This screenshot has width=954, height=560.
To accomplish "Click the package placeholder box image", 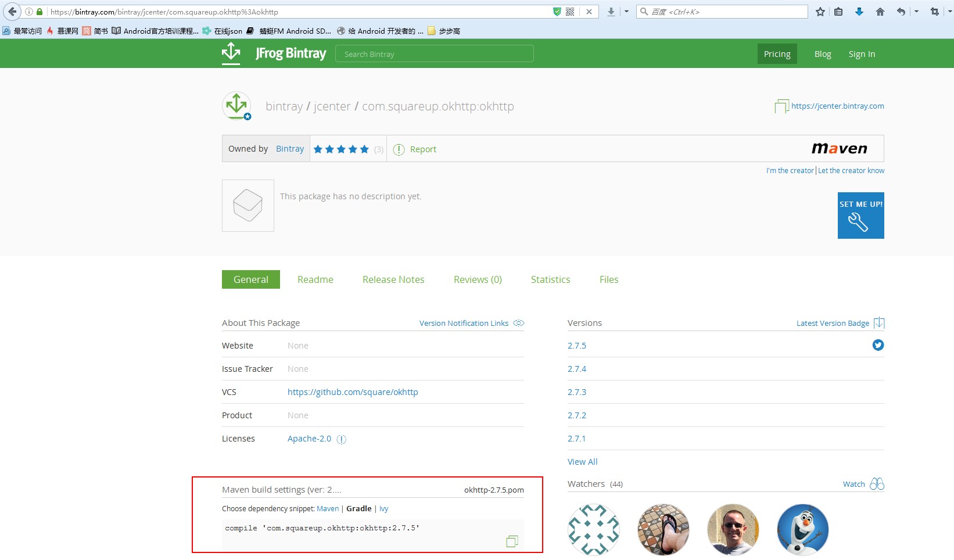I will (248, 206).
